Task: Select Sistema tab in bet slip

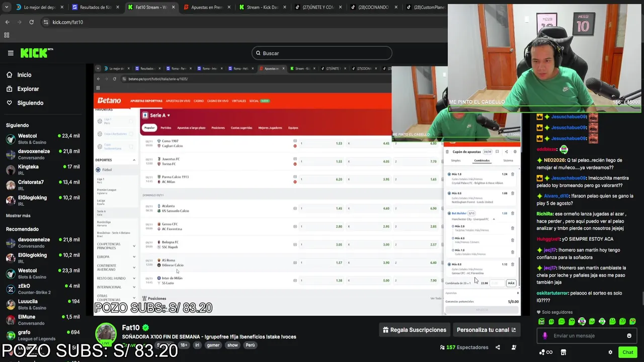Action: coord(508,160)
